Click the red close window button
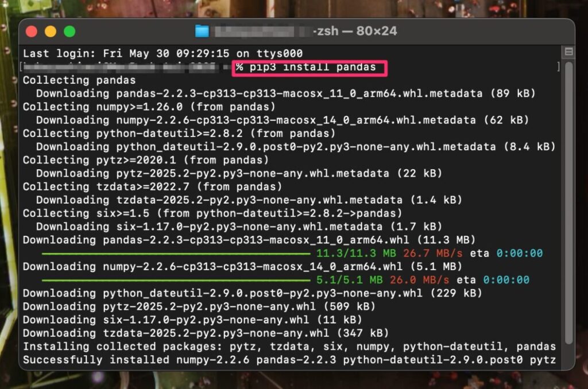588x389 pixels. click(32, 32)
